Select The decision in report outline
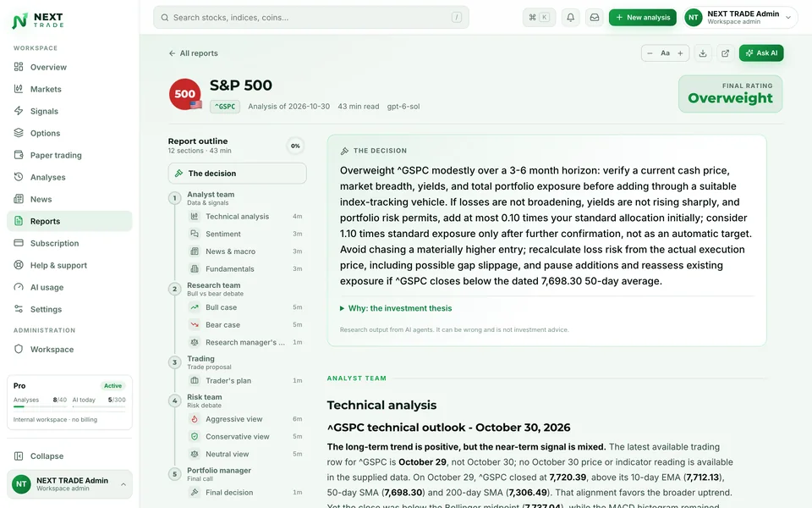Screen dimensions: 812x508 pyautogui.click(x=237, y=173)
